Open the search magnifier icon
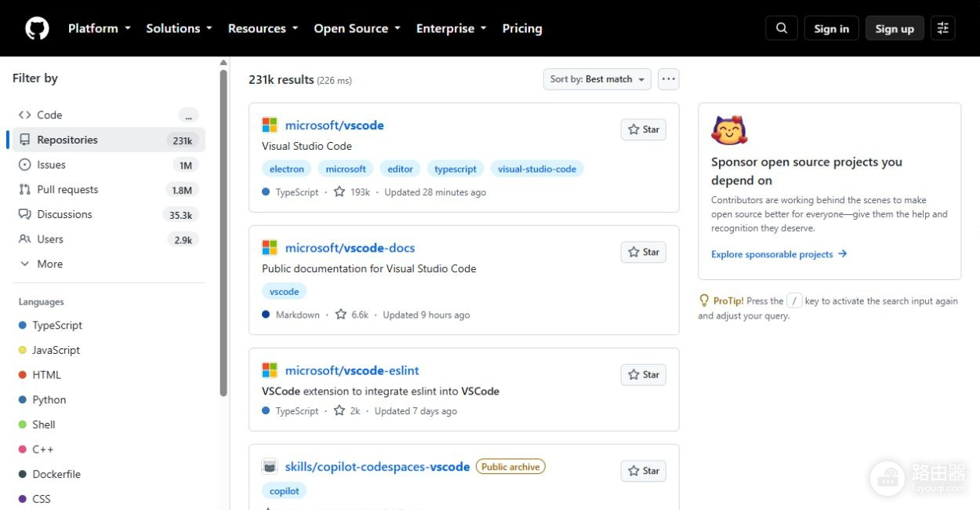This screenshot has width=980, height=510. coord(782,28)
